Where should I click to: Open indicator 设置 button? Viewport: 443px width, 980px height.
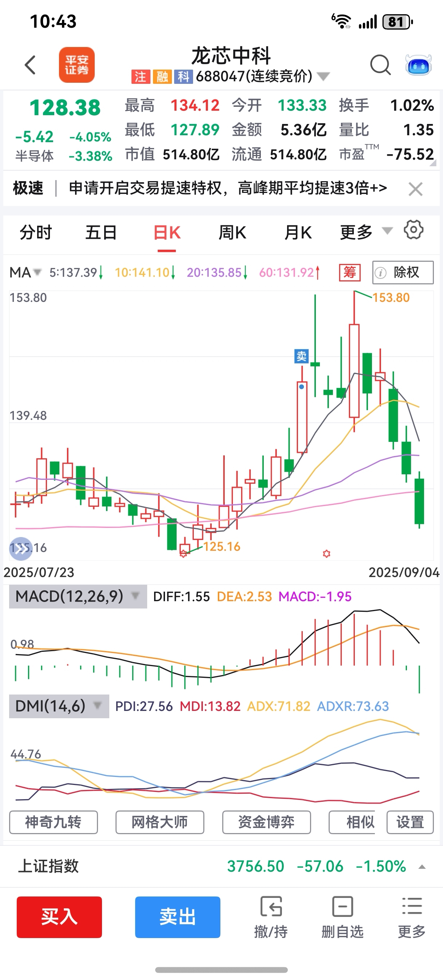point(410,822)
